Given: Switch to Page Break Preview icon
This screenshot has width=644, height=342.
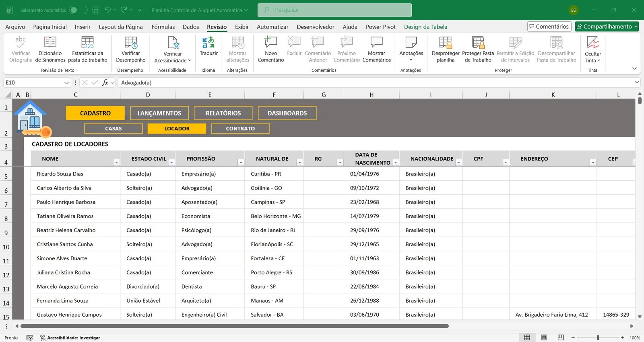Looking at the screenshot, I should tap(561, 338).
